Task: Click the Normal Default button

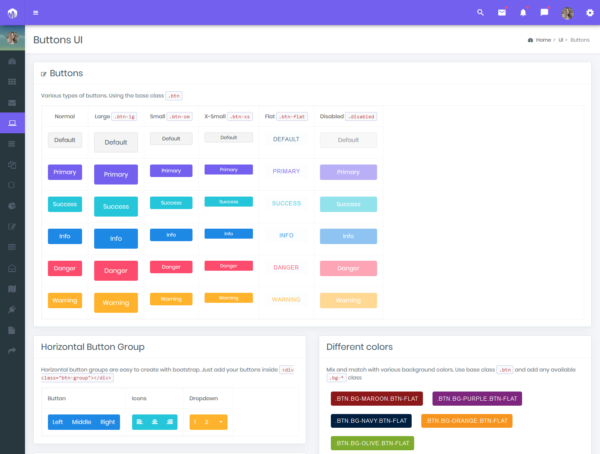Action: (x=65, y=140)
